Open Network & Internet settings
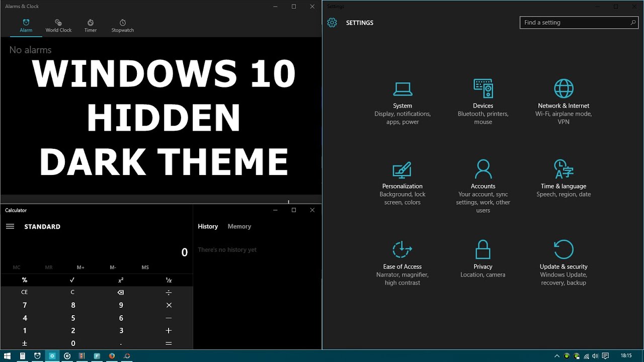The width and height of the screenshot is (644, 362). click(x=563, y=103)
